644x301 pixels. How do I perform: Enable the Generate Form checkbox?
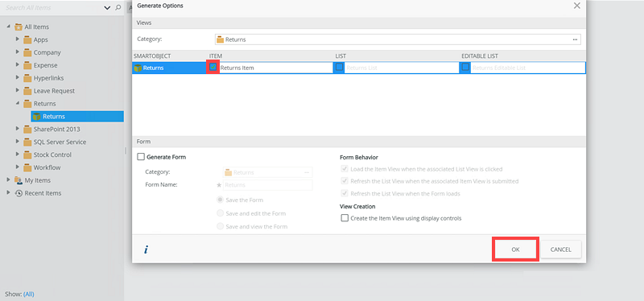click(x=141, y=156)
